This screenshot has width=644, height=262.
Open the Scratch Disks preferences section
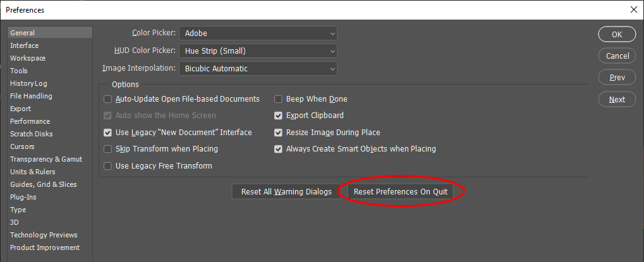pyautogui.click(x=32, y=134)
